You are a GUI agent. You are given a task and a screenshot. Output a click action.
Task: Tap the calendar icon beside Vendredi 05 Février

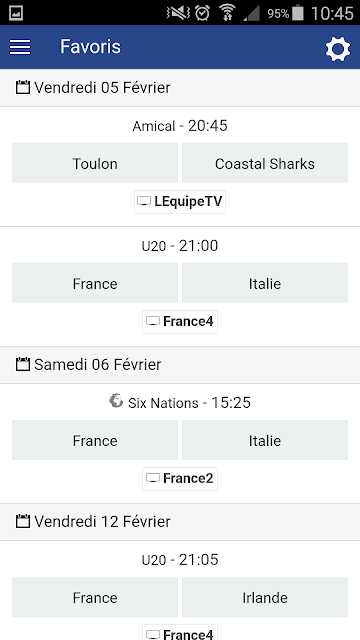click(23, 87)
